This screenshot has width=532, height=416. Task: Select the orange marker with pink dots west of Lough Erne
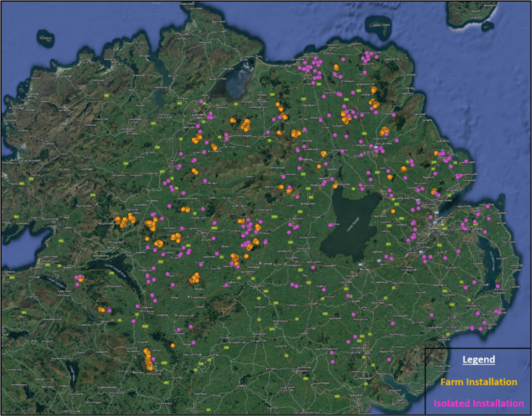(79, 279)
